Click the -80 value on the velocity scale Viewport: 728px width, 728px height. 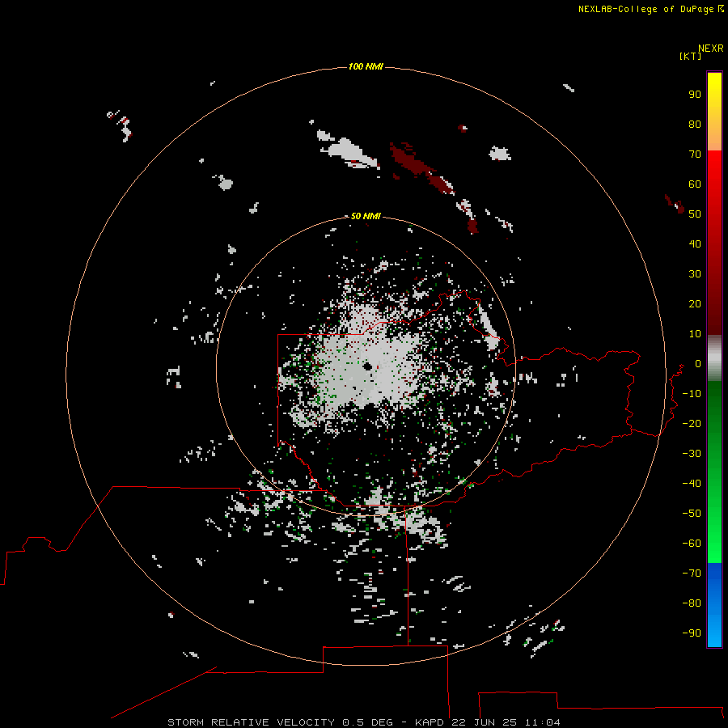pos(692,603)
